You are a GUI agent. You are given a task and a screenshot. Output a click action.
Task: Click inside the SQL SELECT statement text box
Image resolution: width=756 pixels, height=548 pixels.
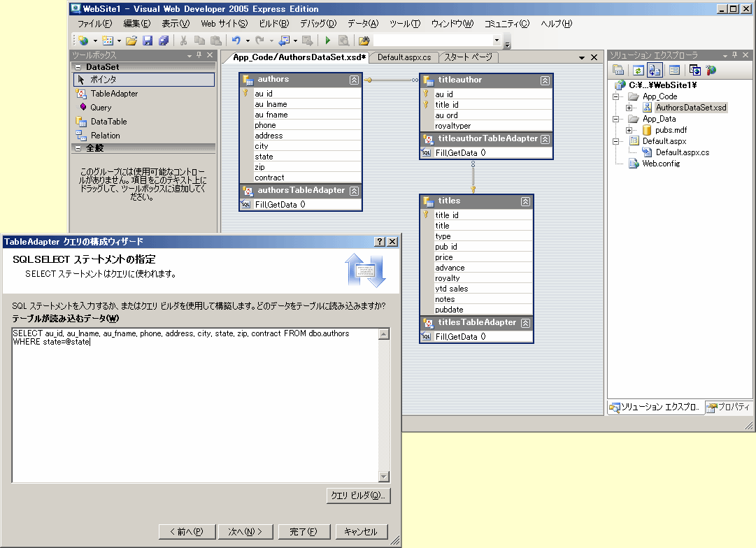[195, 405]
